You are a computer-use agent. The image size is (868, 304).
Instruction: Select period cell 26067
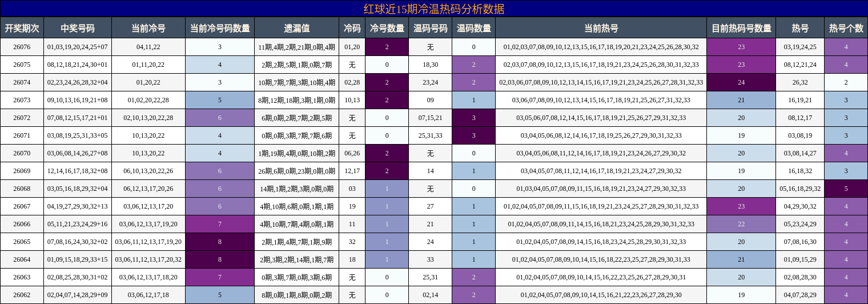coord(22,206)
